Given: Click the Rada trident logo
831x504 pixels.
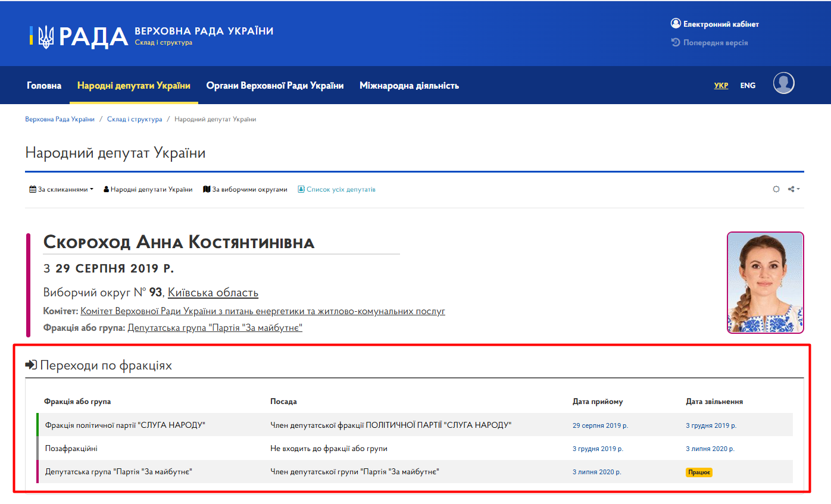Looking at the screenshot, I should (45, 36).
